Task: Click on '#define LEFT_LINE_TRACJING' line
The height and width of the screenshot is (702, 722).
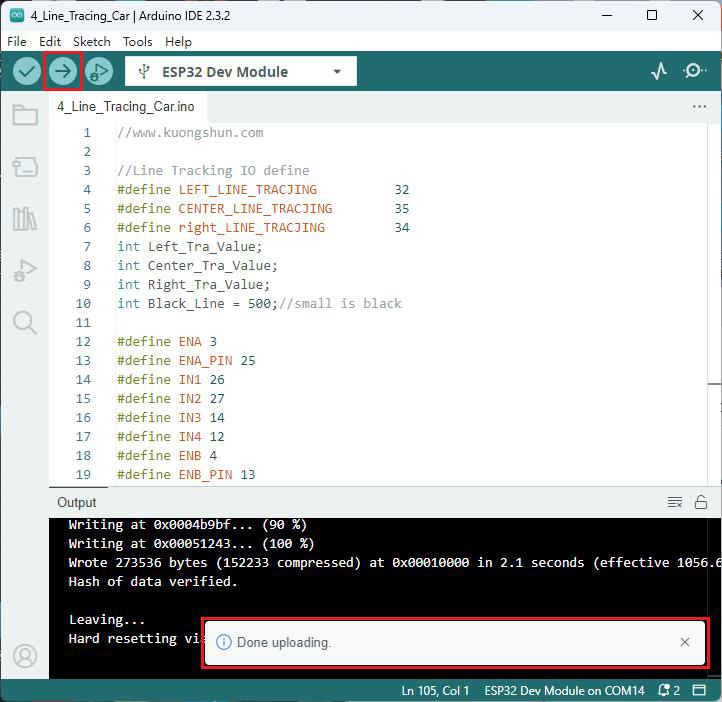Action: (263, 190)
